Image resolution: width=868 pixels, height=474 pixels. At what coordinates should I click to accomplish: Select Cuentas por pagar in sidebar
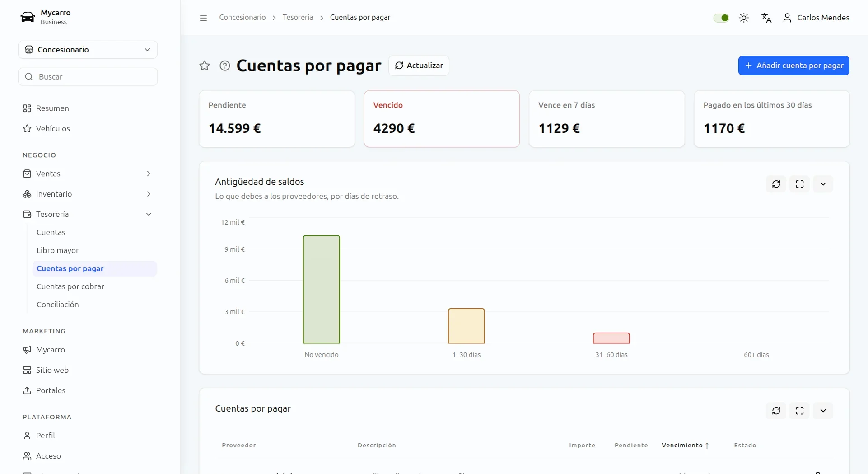(x=95, y=268)
